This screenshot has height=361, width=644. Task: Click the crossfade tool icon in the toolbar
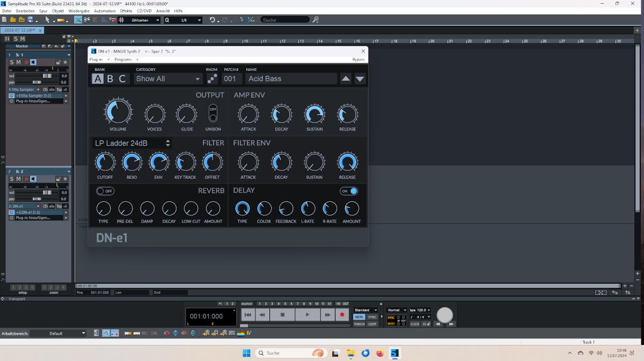pyautogui.click(x=78, y=20)
